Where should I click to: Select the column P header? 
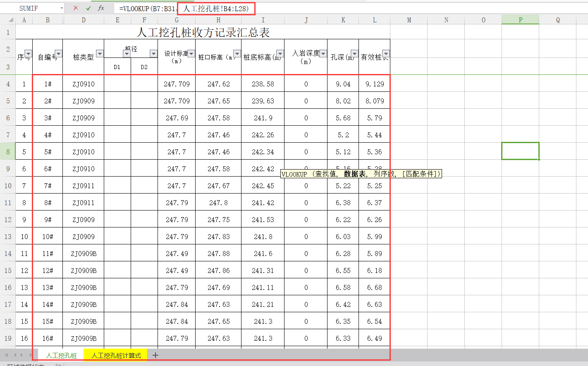click(x=520, y=20)
